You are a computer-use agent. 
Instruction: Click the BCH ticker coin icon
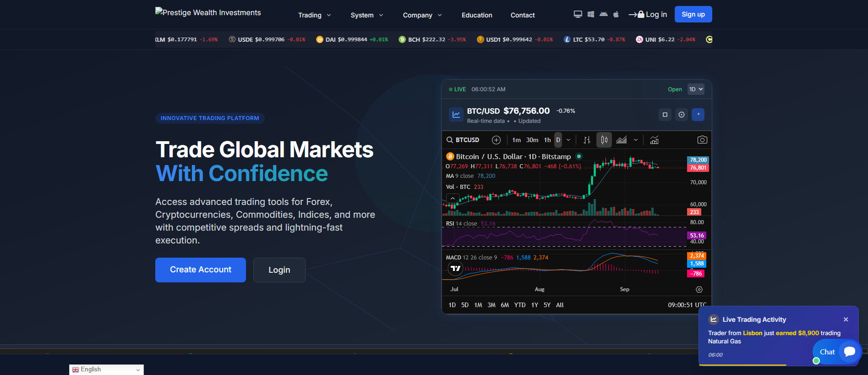click(x=402, y=39)
